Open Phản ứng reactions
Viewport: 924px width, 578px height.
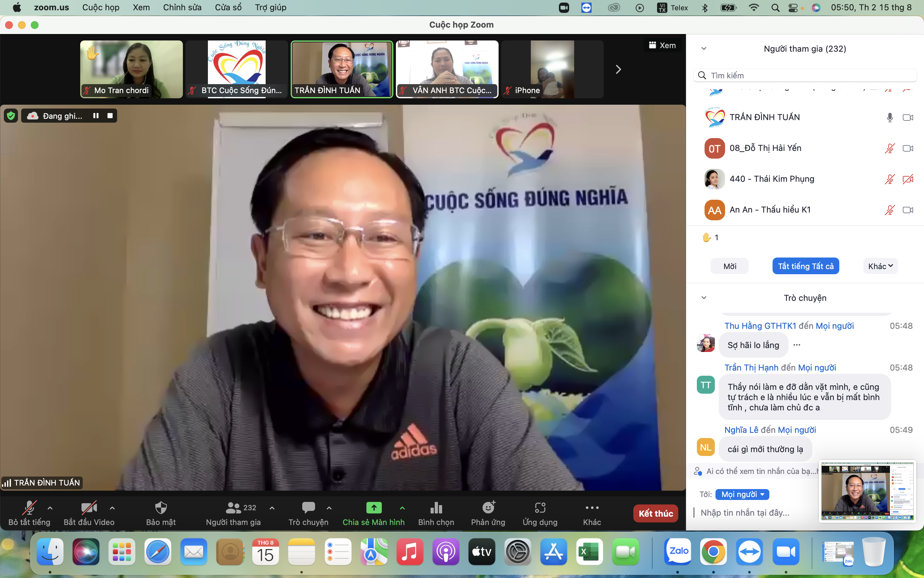point(488,513)
